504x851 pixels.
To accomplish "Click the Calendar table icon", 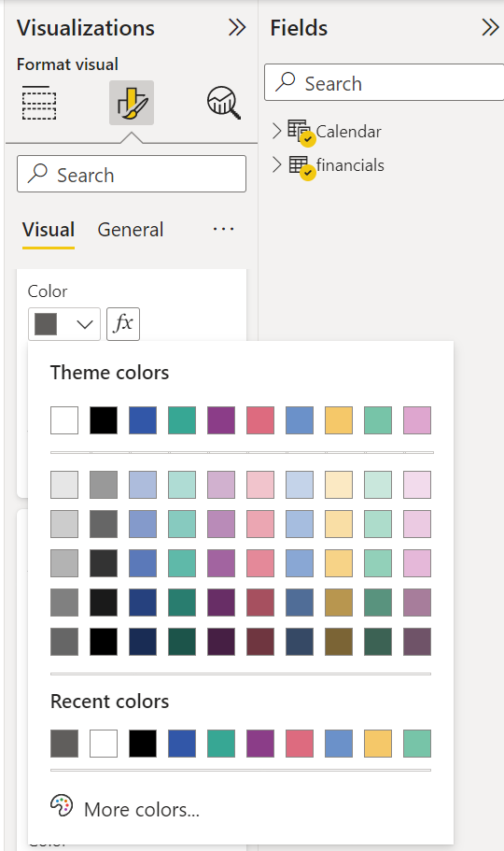I will coord(298,130).
